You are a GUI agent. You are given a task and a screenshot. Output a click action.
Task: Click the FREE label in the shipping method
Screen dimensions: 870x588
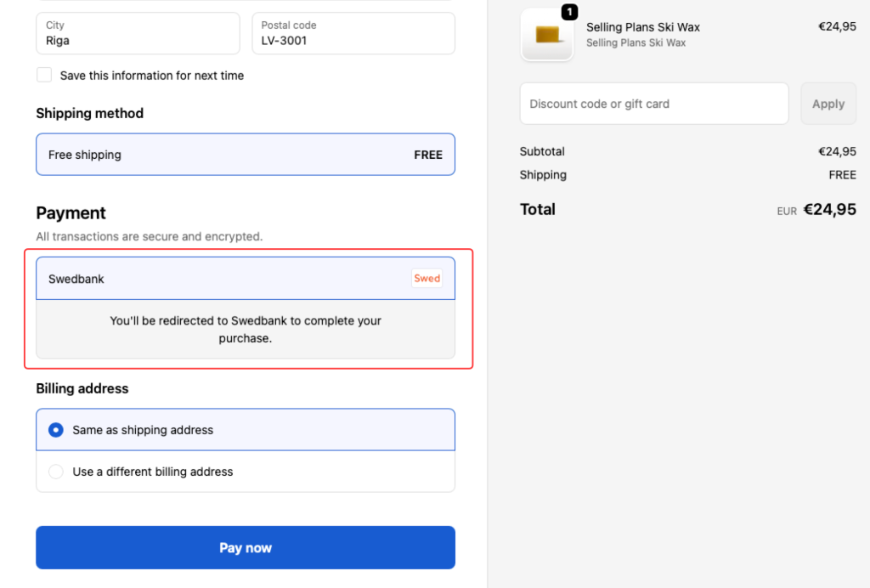(428, 155)
